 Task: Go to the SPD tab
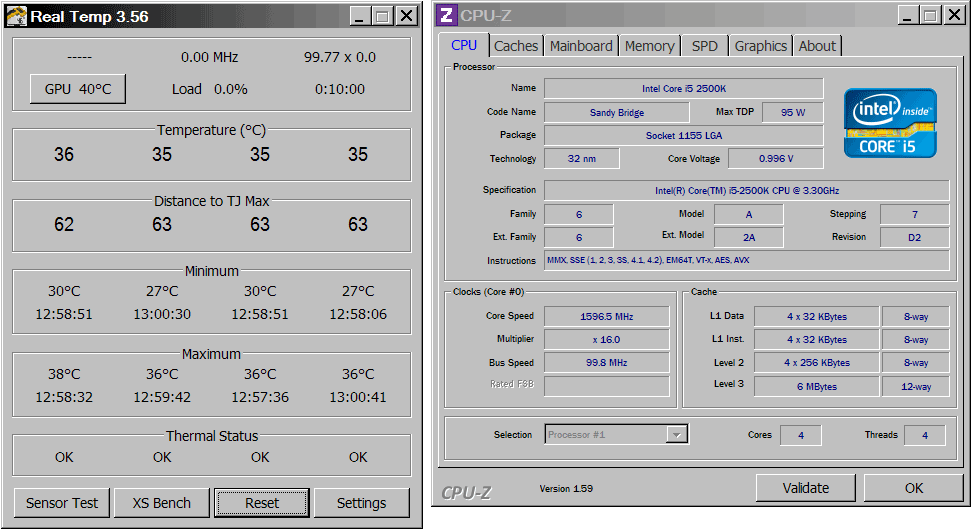(x=704, y=46)
